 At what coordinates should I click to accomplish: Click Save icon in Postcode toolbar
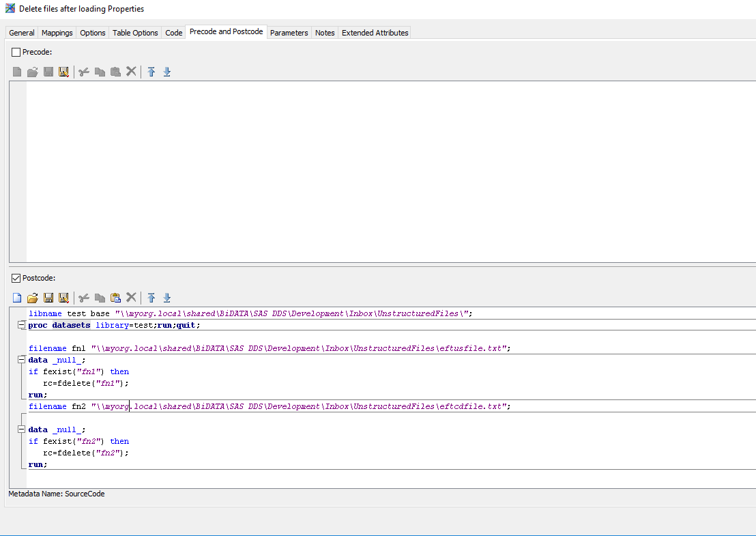pyautogui.click(x=48, y=298)
